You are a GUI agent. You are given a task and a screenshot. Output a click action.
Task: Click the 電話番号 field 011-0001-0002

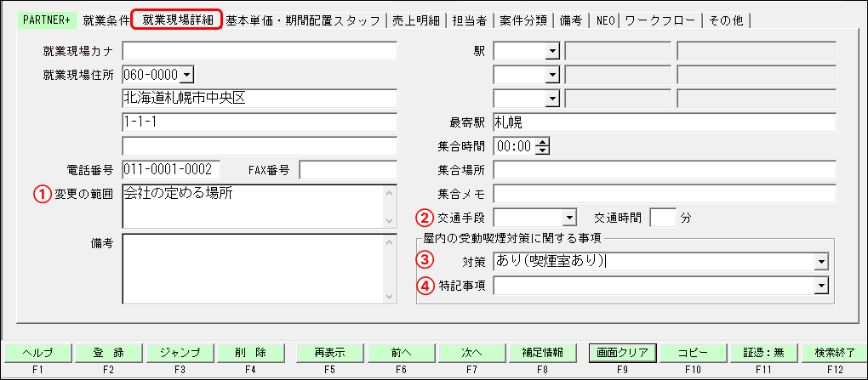coord(171,170)
